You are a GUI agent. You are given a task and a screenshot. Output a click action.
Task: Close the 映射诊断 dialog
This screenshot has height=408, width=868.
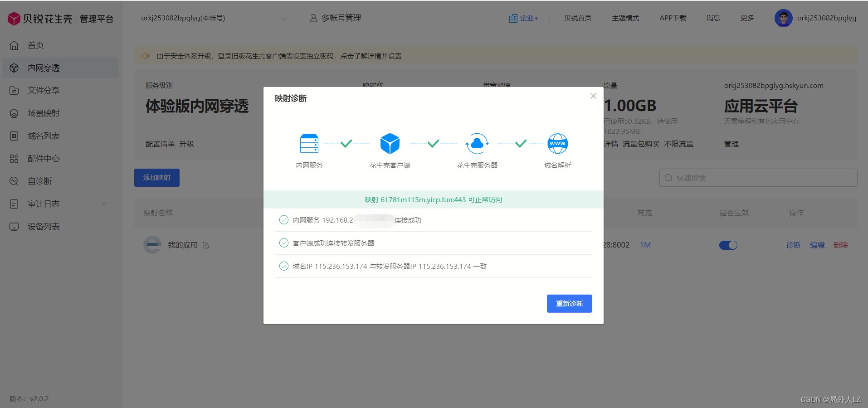click(x=593, y=96)
